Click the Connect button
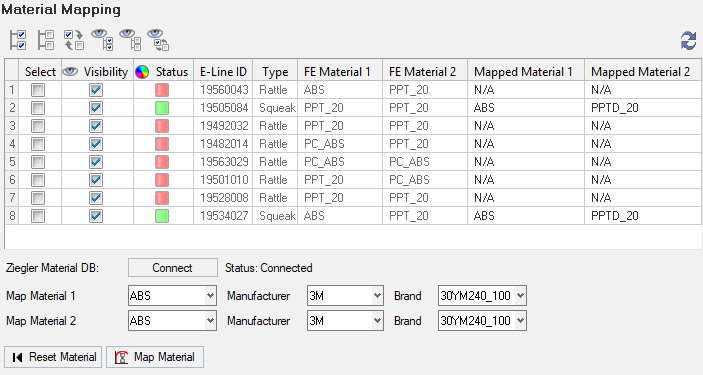Viewport: 703px width, 375px height. click(173, 268)
